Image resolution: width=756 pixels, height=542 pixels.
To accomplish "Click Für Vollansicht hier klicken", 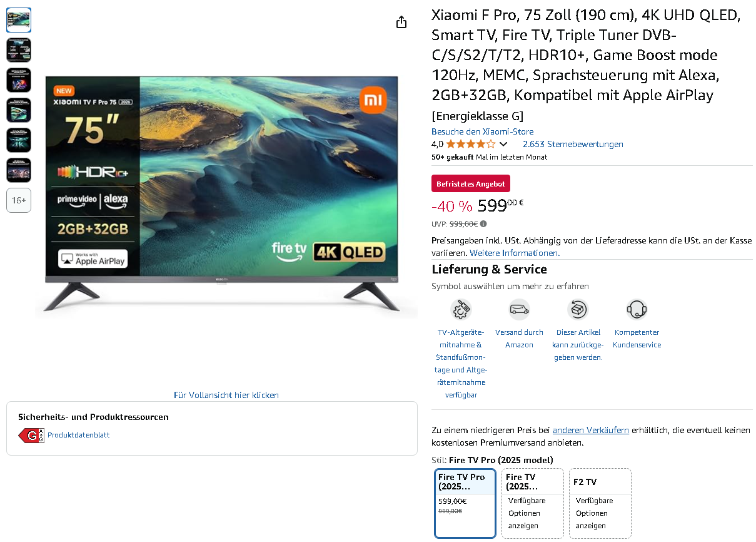I will pyautogui.click(x=226, y=395).
